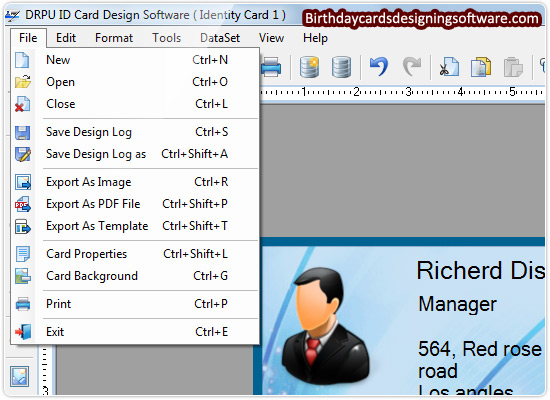The height and width of the screenshot is (400, 550).
Task: Click the database with star toolbar icon
Action: pyautogui.click(x=309, y=67)
